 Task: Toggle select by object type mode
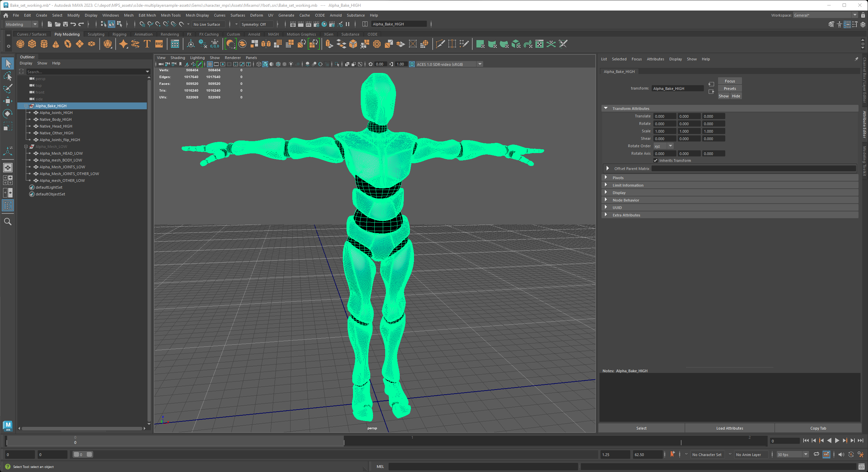pos(112,24)
